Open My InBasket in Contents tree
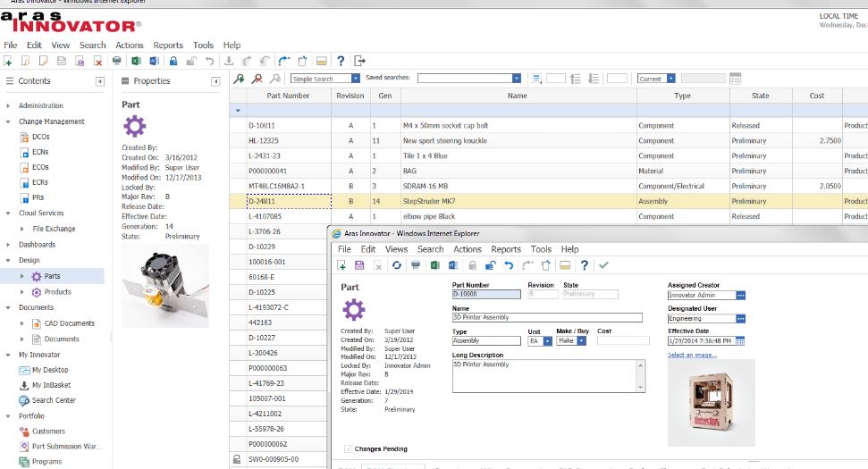 pos(51,386)
